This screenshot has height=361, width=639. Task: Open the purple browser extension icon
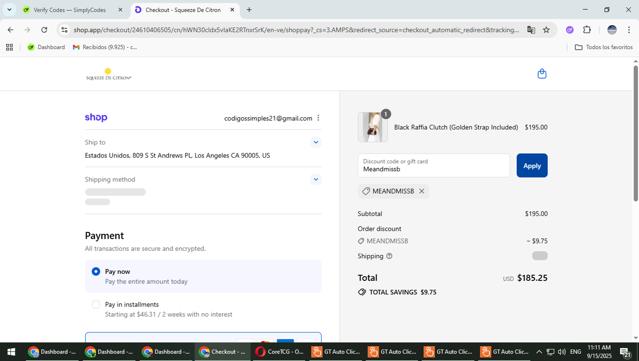570,30
